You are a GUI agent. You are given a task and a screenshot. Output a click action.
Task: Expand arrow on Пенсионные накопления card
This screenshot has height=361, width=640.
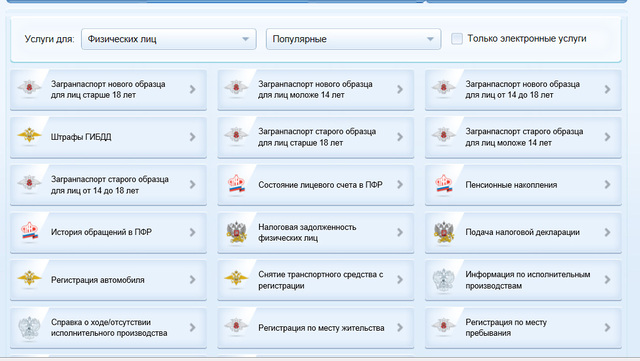(x=607, y=185)
